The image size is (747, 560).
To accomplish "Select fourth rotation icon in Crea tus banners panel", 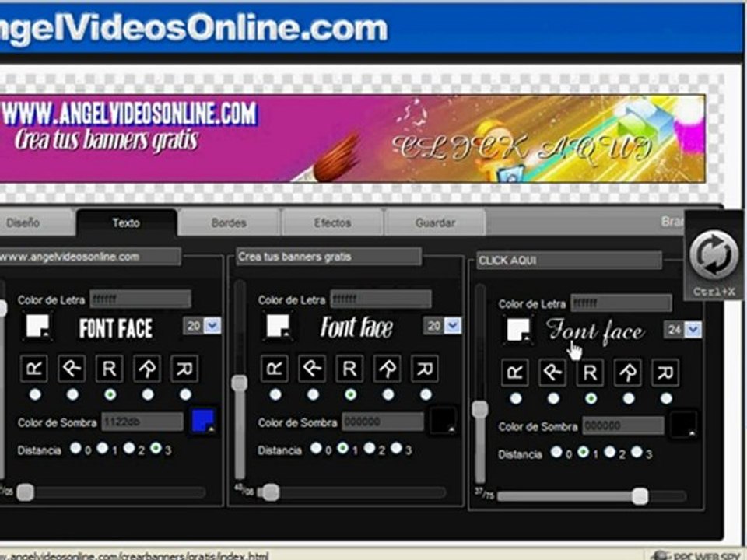I will (x=388, y=368).
